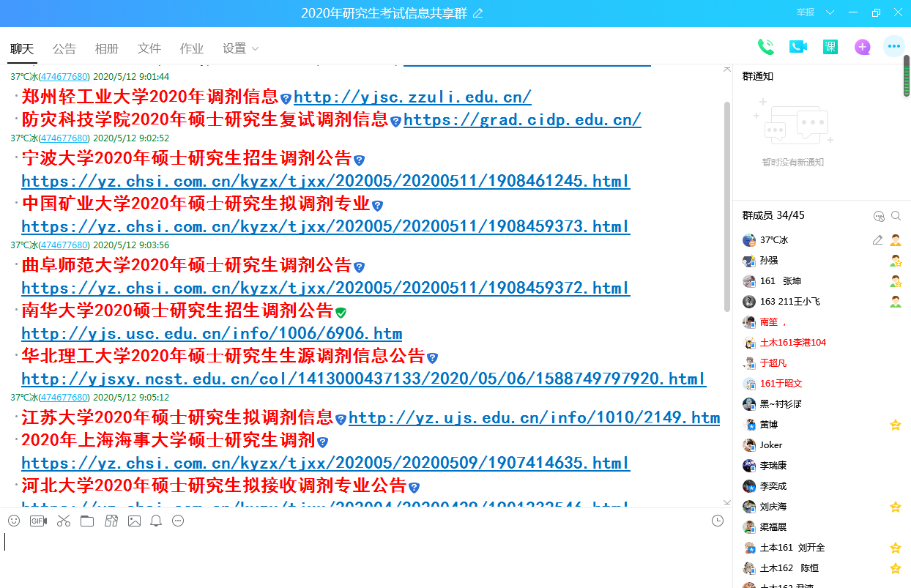
Task: Start a group video call
Action: 797,47
